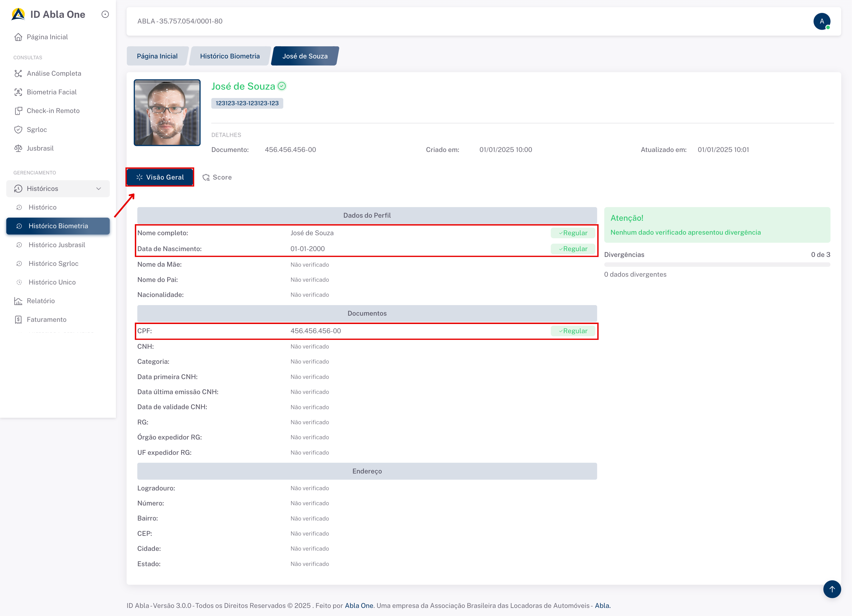Go to the Página Inicial tab
The image size is (852, 616).
157,56
